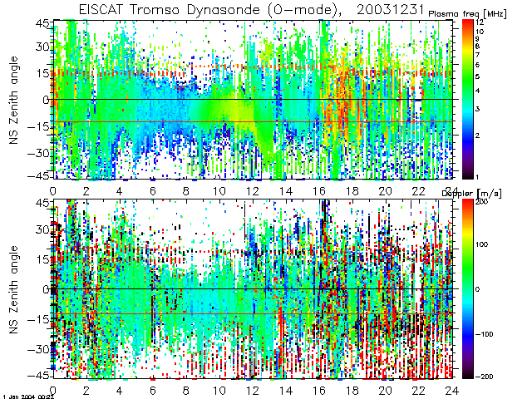Click the "15" y-axis tick of the top plot
The image size is (532, 399).
(x=42, y=73)
